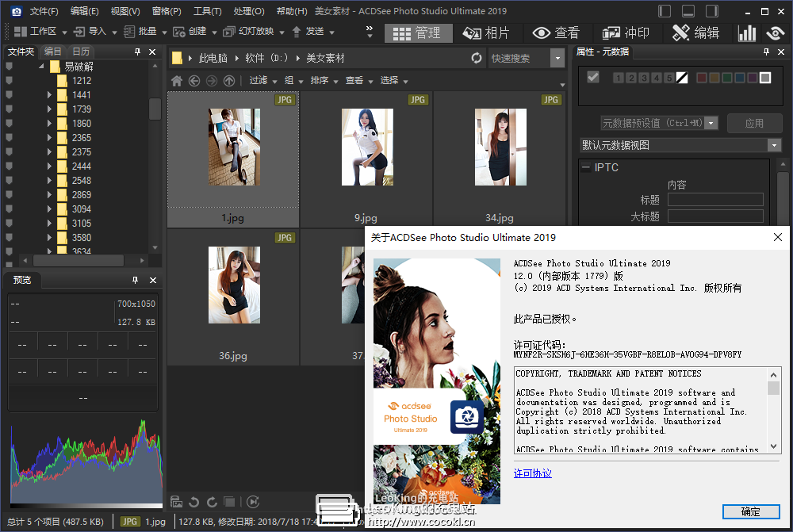
Task: Click 此电脑 in the path breadcrumb
Action: pyautogui.click(x=213, y=58)
